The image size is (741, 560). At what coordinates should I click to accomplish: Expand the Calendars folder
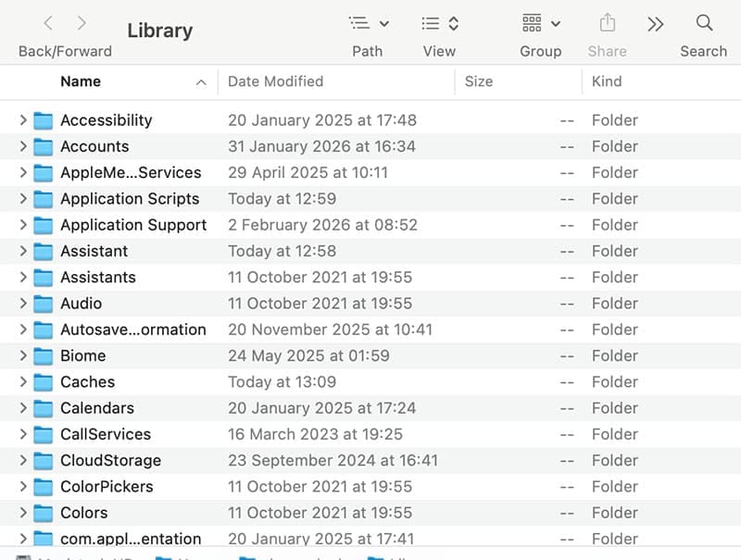click(x=22, y=408)
